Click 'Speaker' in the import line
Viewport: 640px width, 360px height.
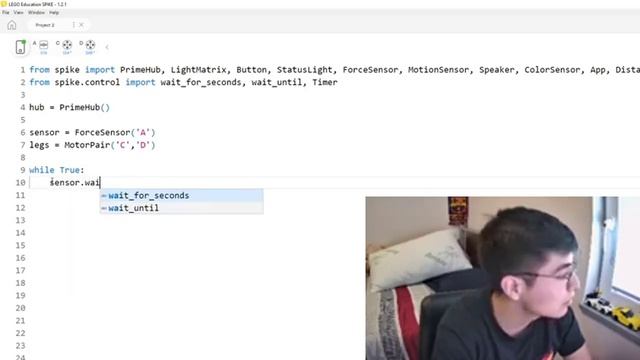click(496, 70)
